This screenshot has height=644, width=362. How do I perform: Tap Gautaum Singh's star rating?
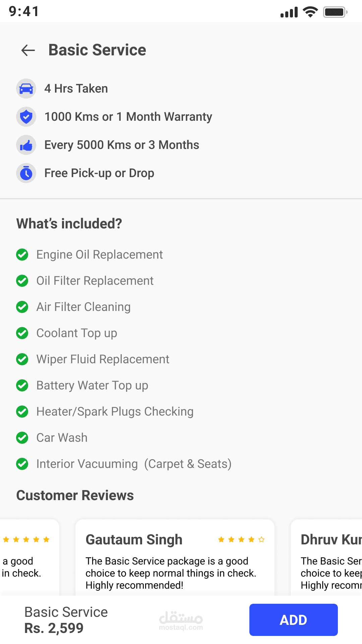point(241,540)
